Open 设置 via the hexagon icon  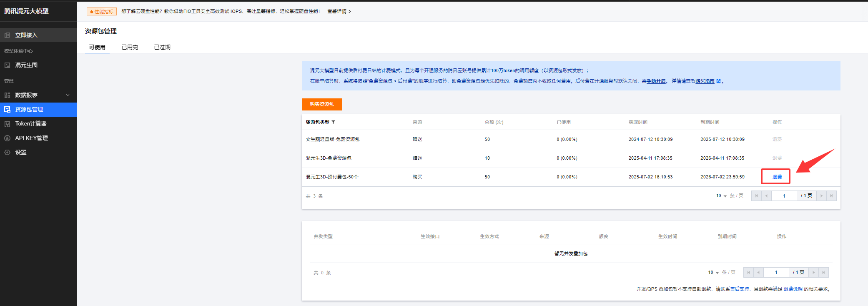click(x=7, y=153)
